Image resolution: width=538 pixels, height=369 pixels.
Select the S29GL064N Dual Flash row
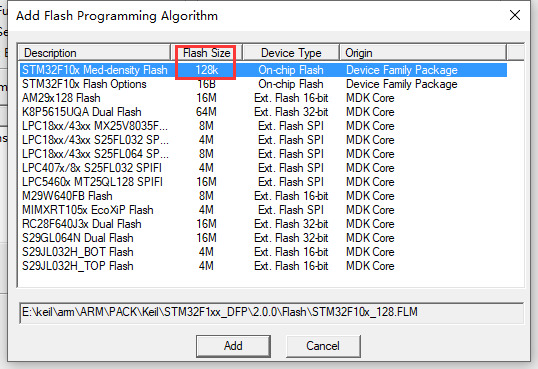coord(263,238)
